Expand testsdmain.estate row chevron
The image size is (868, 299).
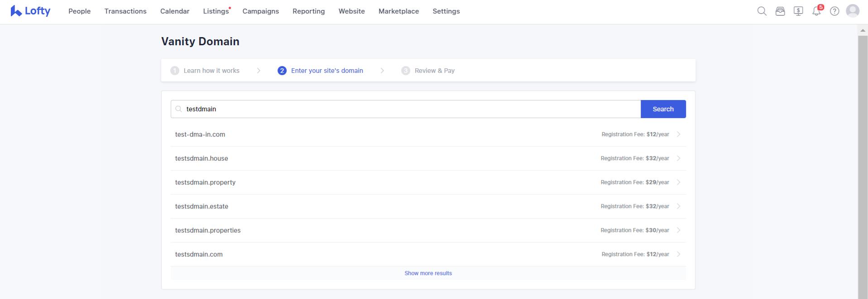(678, 206)
